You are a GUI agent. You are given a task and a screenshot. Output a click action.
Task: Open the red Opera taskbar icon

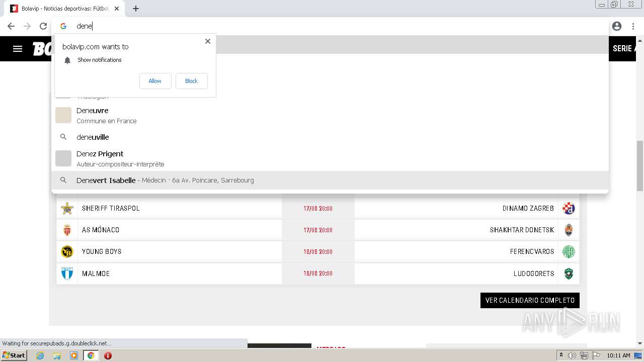[108, 355]
